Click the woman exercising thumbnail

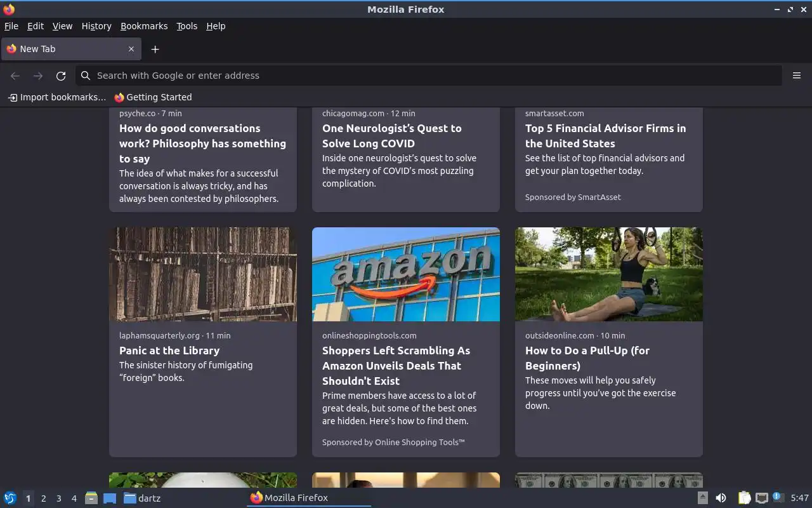point(609,274)
